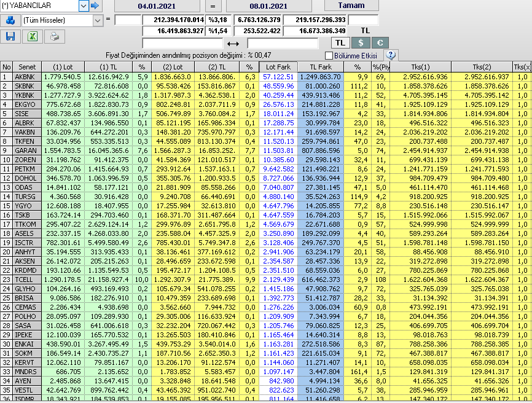Click Lot Fark value 842.980 for AYEN
This screenshot has height=403, width=532.
(x=278, y=381)
